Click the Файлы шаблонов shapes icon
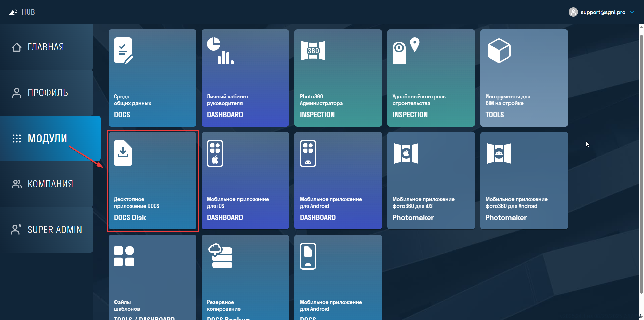This screenshot has width=644, height=320. [x=124, y=256]
